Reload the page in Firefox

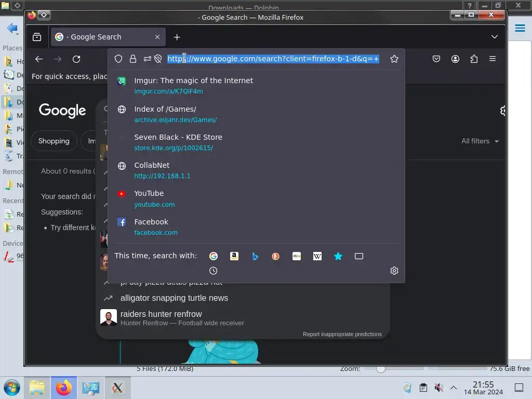coord(77,59)
